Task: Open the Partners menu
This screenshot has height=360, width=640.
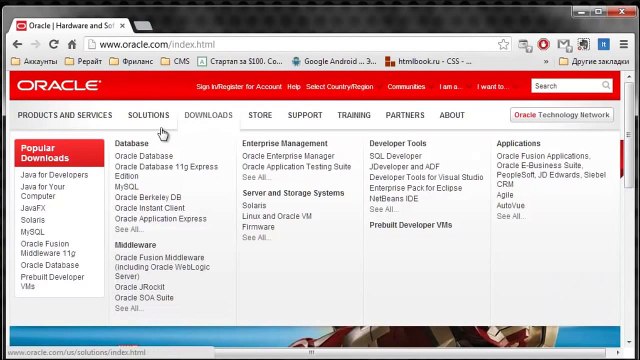Action: [405, 115]
